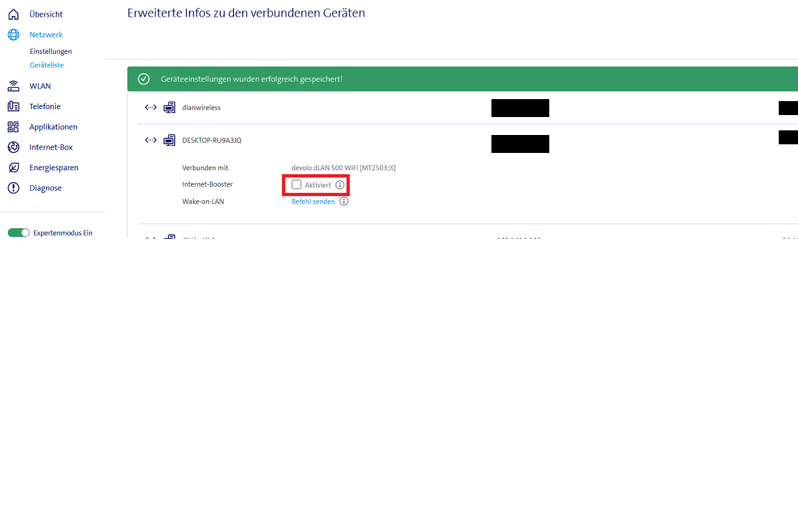Open Applikationen menu item
The width and height of the screenshot is (798, 532).
[53, 127]
